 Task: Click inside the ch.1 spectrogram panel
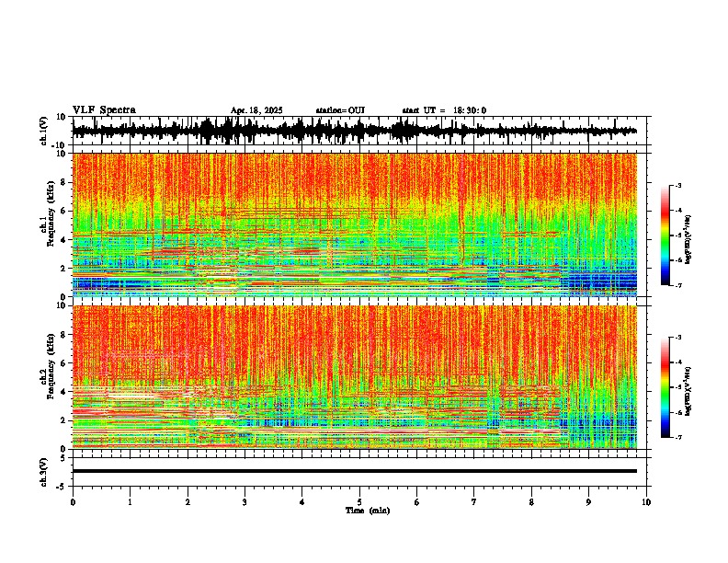[x=355, y=224]
